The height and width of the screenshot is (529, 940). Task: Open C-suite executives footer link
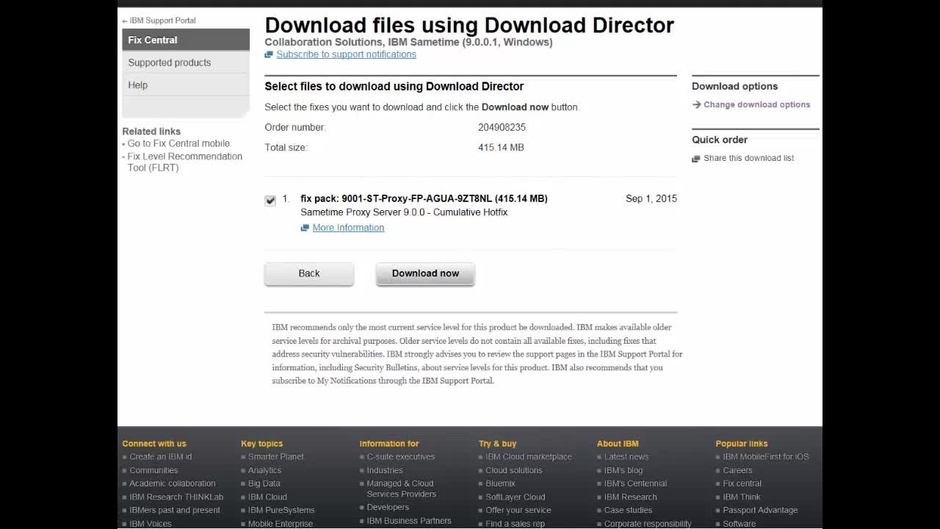click(401, 457)
